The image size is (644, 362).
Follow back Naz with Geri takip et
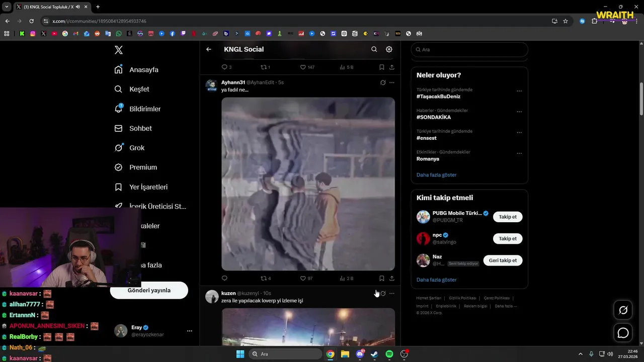(x=503, y=260)
